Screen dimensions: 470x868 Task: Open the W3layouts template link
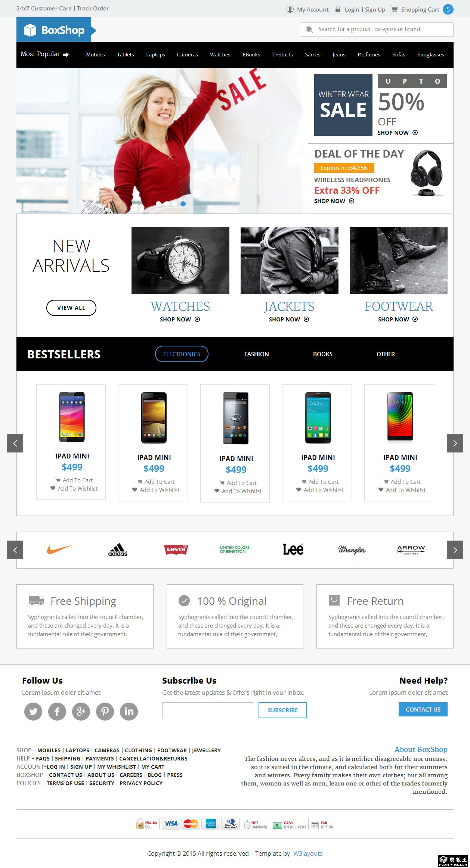[308, 853]
